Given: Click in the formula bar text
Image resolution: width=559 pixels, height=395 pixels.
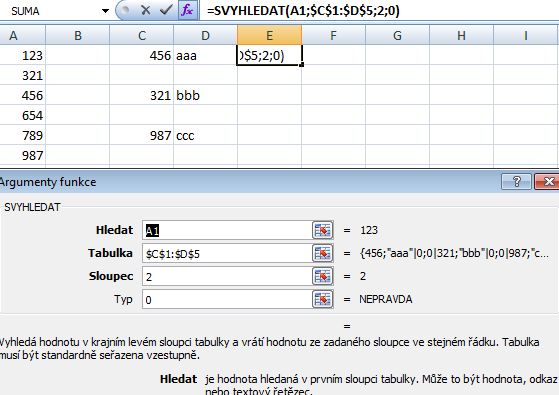Looking at the screenshot, I should (303, 11).
